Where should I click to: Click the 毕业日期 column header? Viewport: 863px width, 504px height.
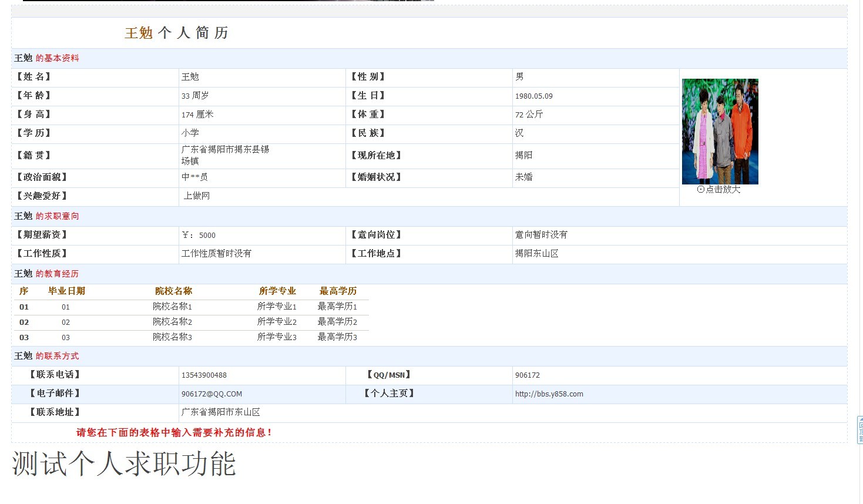66,291
